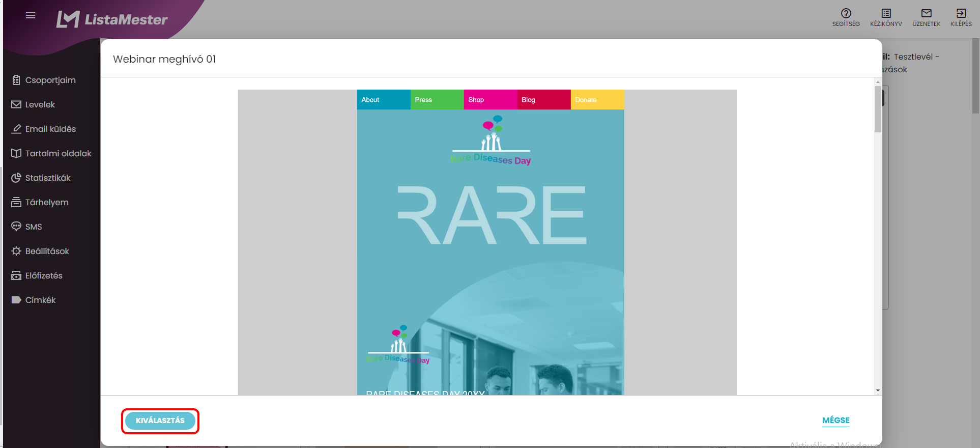Click the SMS sidebar label
This screenshot has width=980, height=448.
[x=34, y=227]
